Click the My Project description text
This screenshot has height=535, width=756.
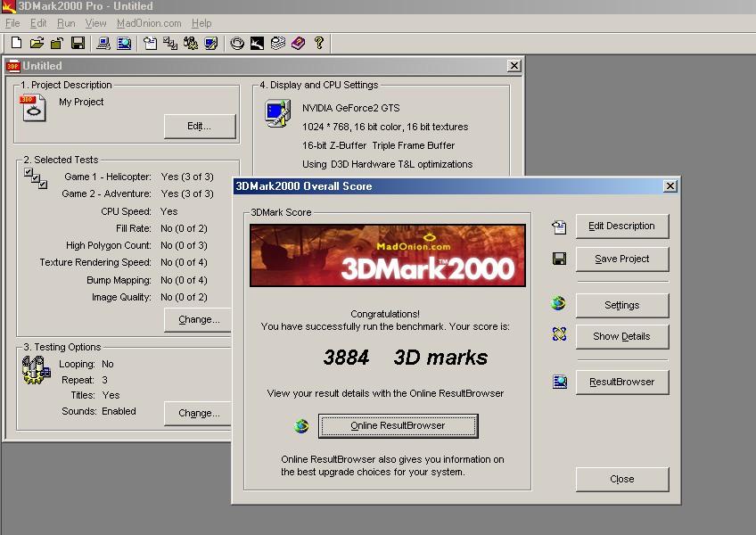pyautogui.click(x=81, y=102)
